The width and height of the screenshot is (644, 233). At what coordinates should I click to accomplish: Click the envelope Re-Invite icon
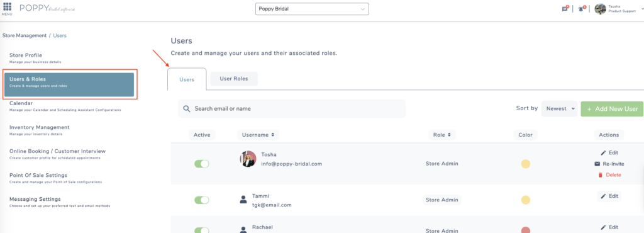pos(597,164)
